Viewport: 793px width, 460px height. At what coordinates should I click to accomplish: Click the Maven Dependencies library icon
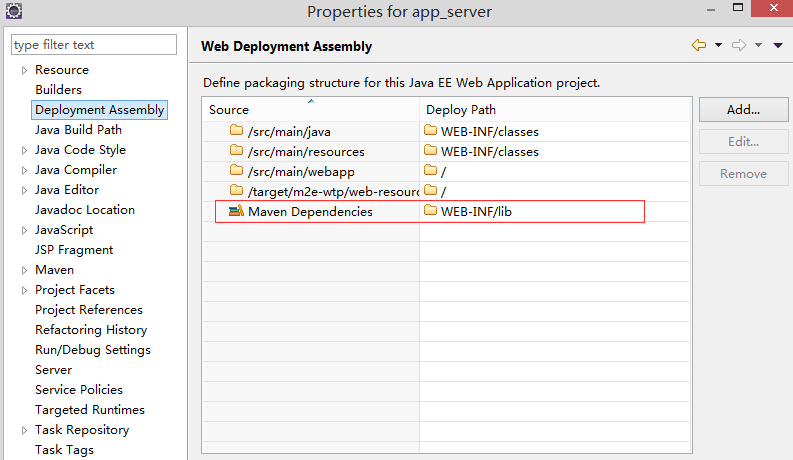point(236,211)
